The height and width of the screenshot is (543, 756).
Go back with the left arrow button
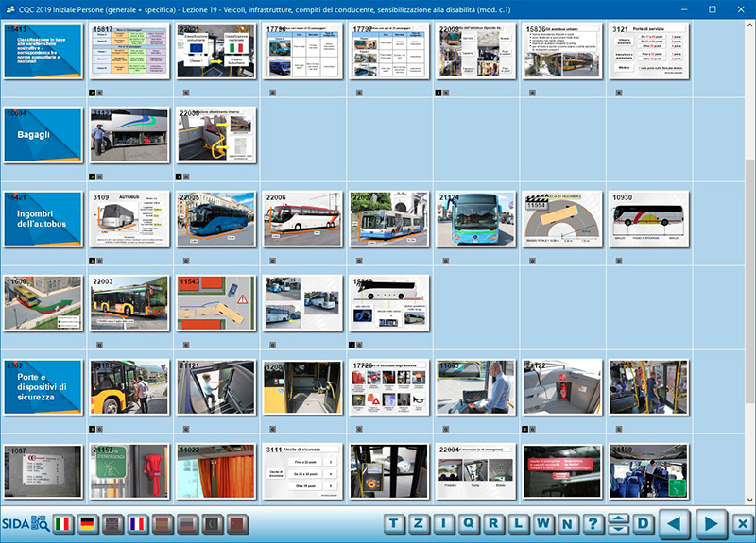coord(675,524)
